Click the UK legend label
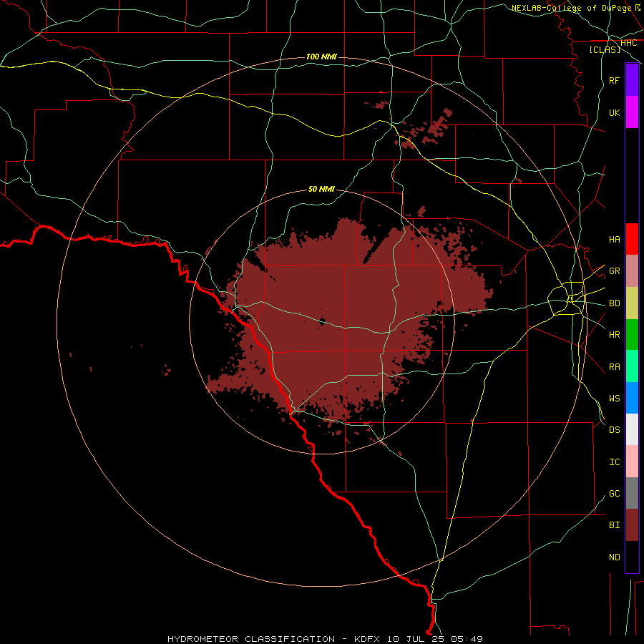 (615, 112)
